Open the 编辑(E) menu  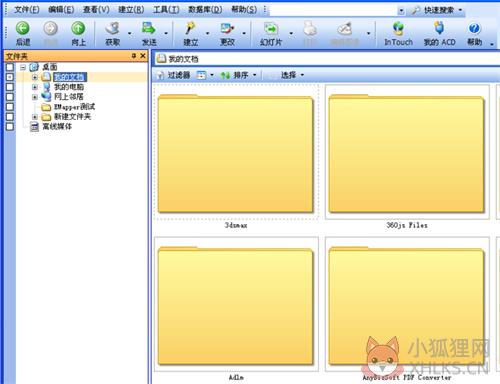pos(61,10)
